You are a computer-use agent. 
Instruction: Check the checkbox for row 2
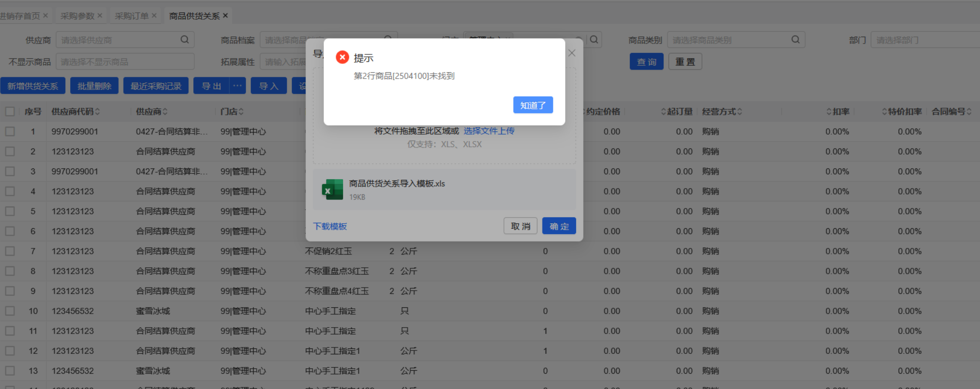click(x=10, y=151)
